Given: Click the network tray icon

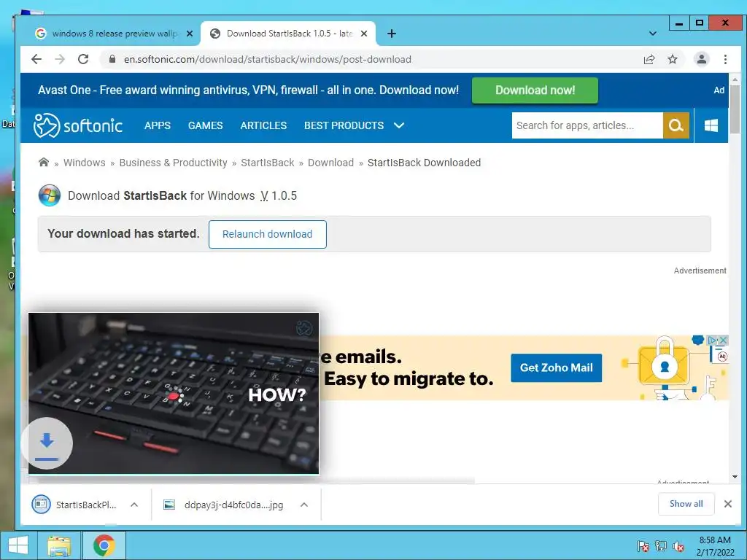Looking at the screenshot, I should click(660, 546).
